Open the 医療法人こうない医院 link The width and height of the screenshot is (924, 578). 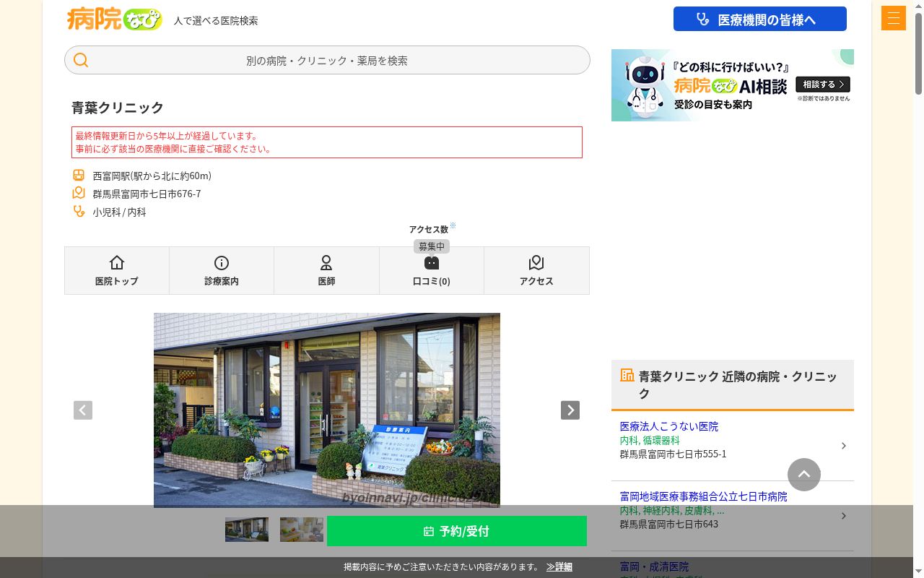click(x=669, y=426)
